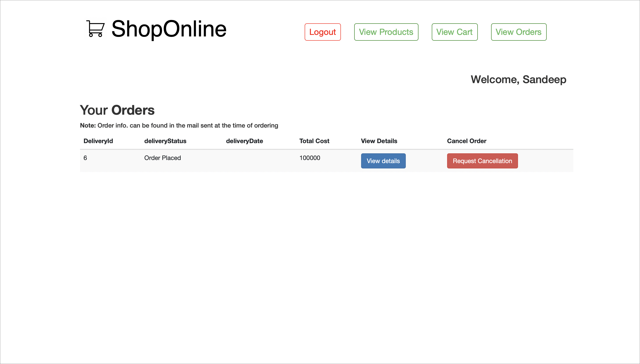Open View Orders from navigation
The height and width of the screenshot is (364, 640).
click(x=518, y=32)
